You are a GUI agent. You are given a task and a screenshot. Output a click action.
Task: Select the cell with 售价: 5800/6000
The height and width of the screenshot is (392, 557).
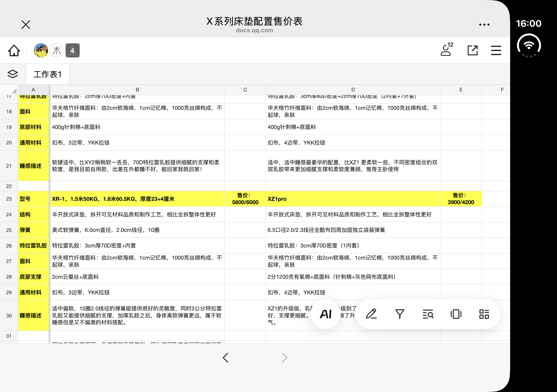tap(245, 199)
